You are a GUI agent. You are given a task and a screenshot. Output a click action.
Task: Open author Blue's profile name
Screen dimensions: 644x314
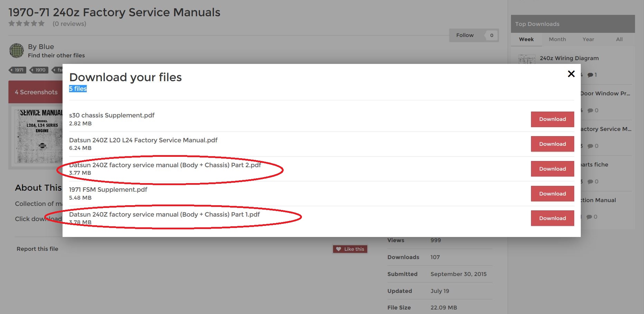pos(46,47)
